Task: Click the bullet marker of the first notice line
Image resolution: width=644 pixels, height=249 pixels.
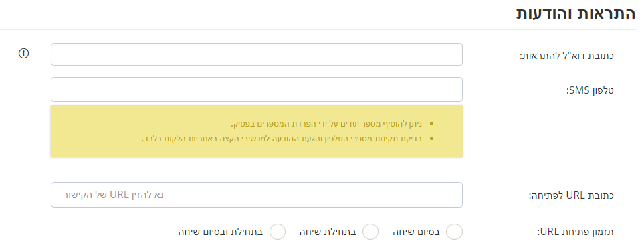Action: 431,123
